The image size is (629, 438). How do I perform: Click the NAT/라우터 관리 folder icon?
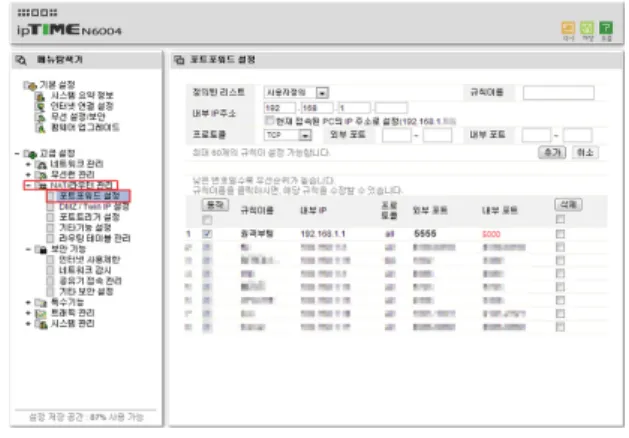[x=42, y=185]
